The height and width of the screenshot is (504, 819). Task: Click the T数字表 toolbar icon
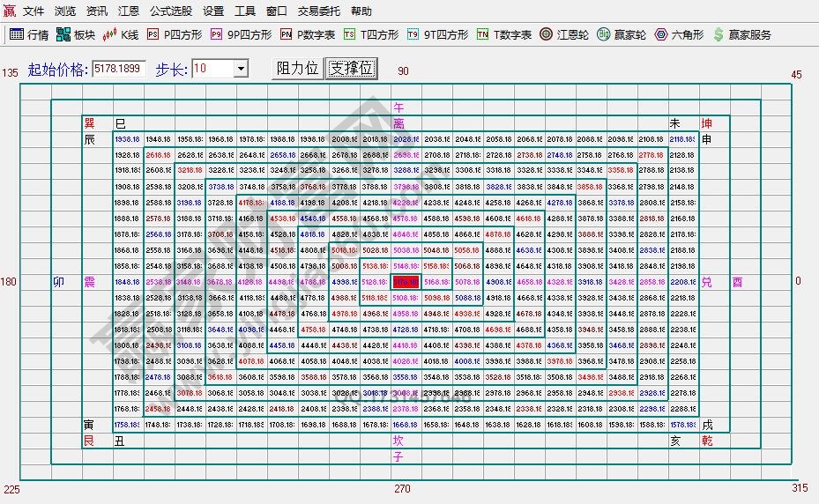[x=503, y=35]
